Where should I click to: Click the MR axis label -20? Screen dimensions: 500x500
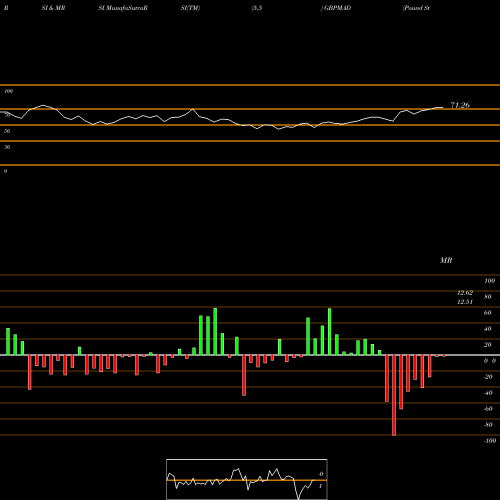488,377
